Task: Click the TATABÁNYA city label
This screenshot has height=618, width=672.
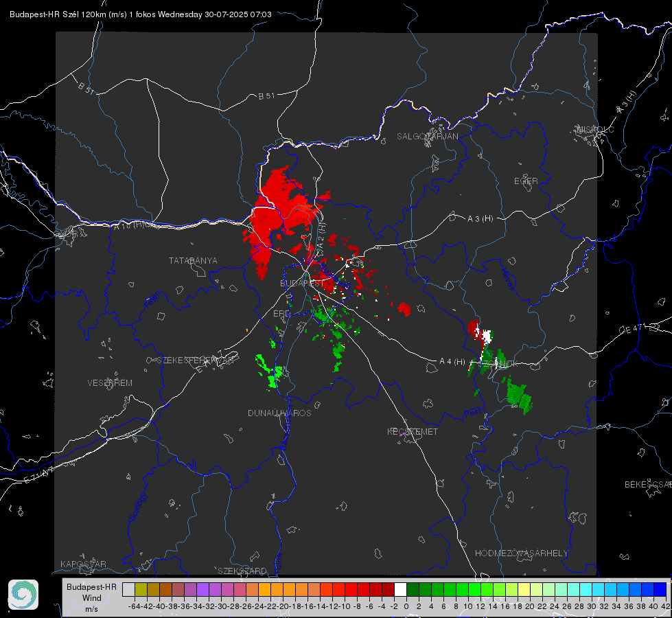Action: (193, 260)
